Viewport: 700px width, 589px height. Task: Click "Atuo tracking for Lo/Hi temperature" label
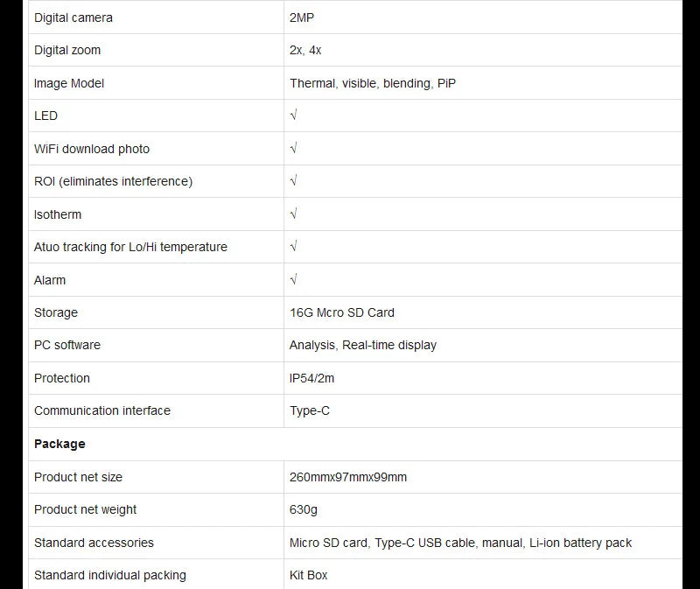tap(130, 247)
